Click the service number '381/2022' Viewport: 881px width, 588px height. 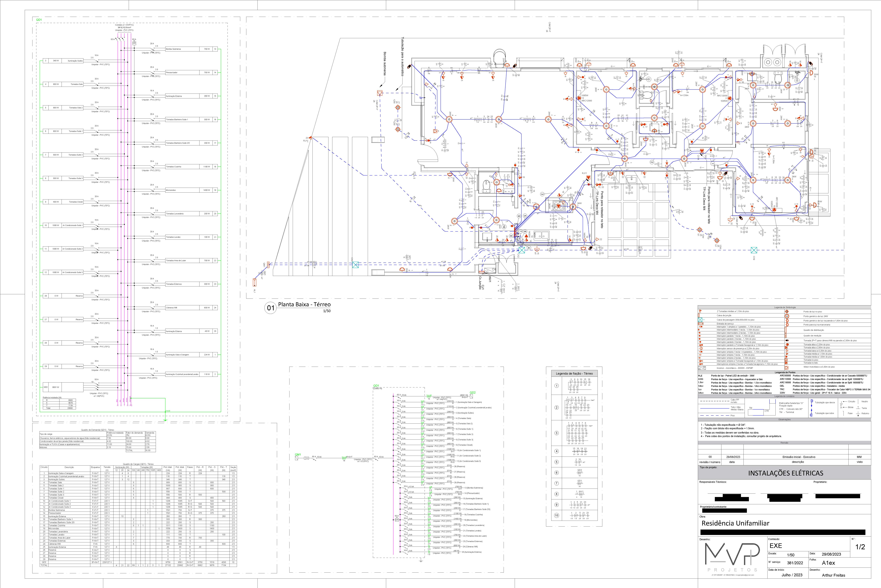tap(795, 563)
